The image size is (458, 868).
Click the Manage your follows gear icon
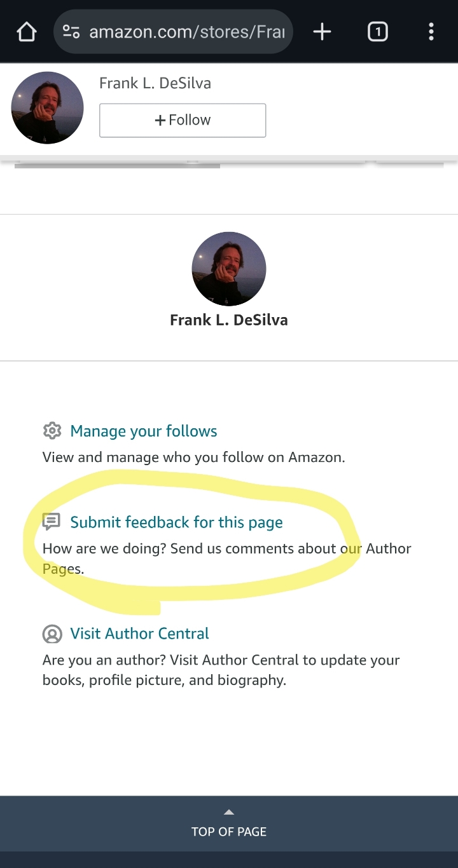[x=52, y=431]
